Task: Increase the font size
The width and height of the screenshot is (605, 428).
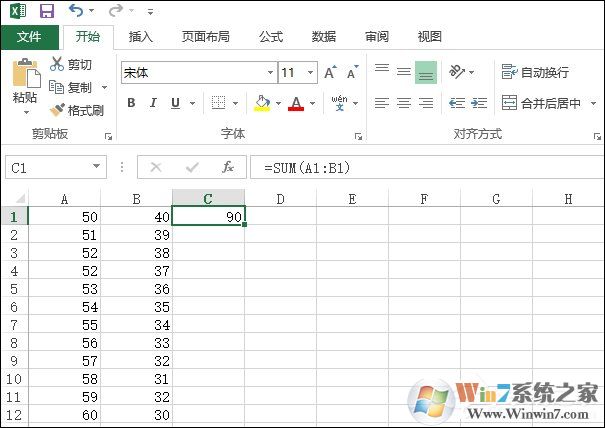Action: 330,72
